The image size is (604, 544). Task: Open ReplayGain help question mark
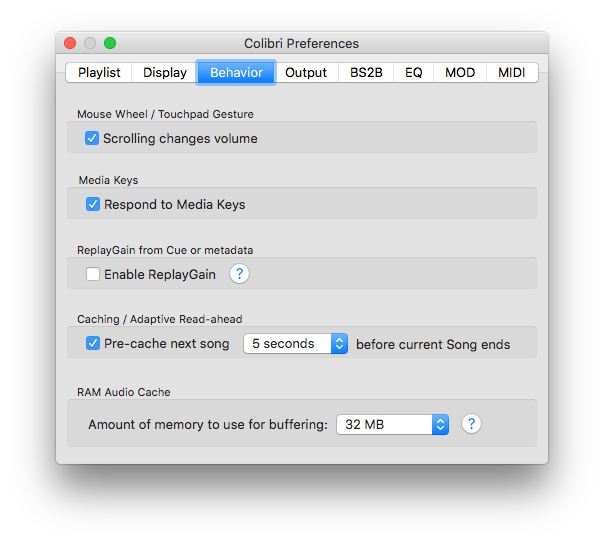[x=239, y=274]
